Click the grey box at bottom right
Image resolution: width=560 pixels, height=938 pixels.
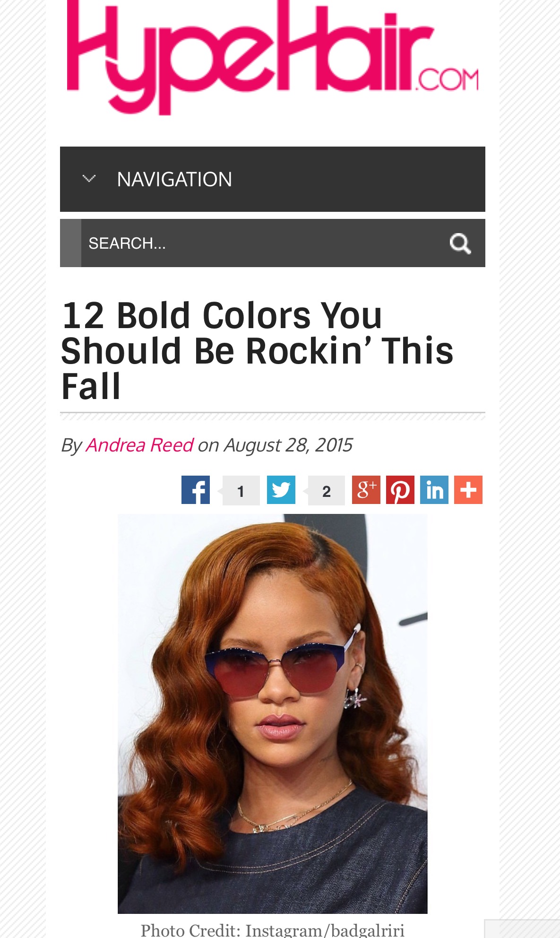[x=522, y=929]
